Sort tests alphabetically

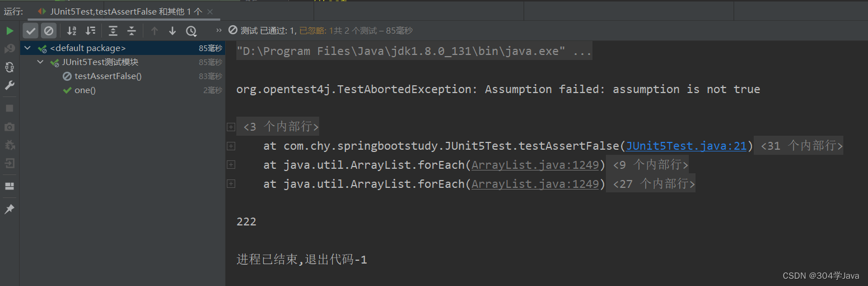[72, 31]
